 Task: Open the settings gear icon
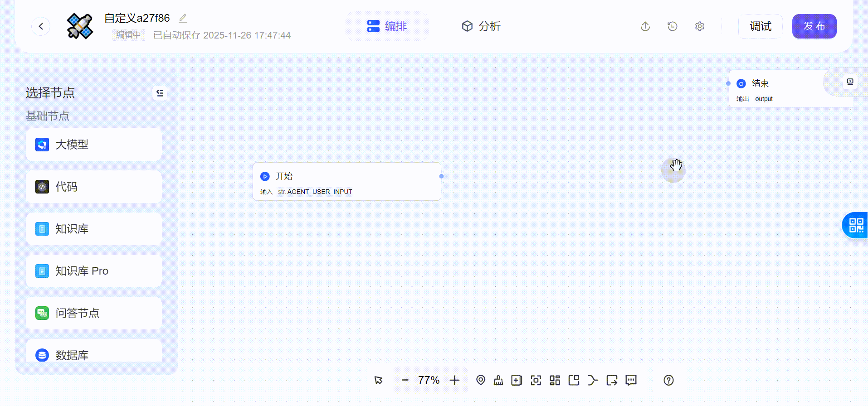(x=699, y=26)
